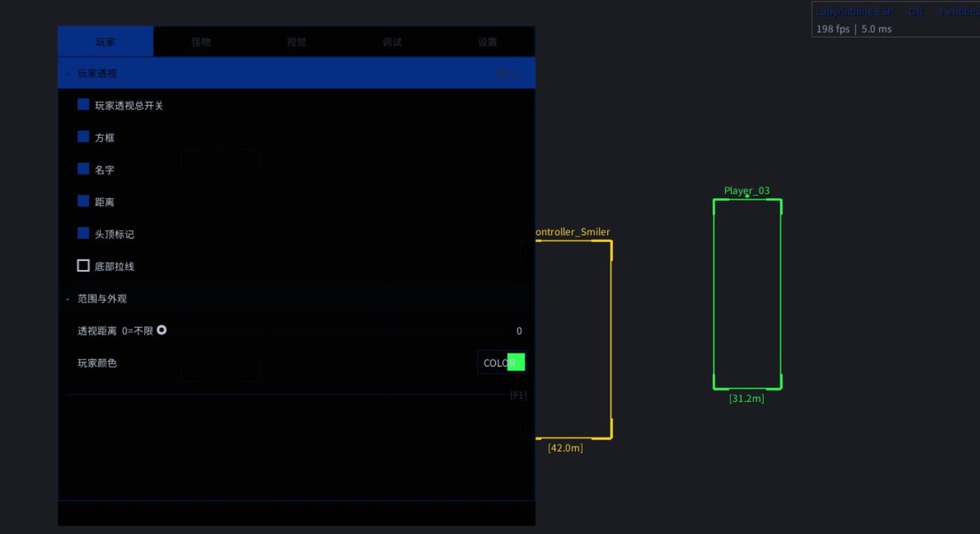Image resolution: width=980 pixels, height=534 pixels.
Task: Click the 透视距离 slider handle
Action: coord(162,330)
